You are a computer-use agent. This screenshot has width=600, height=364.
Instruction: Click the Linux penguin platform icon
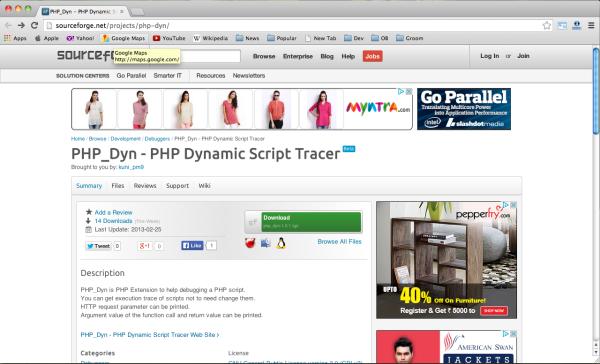pos(281,243)
